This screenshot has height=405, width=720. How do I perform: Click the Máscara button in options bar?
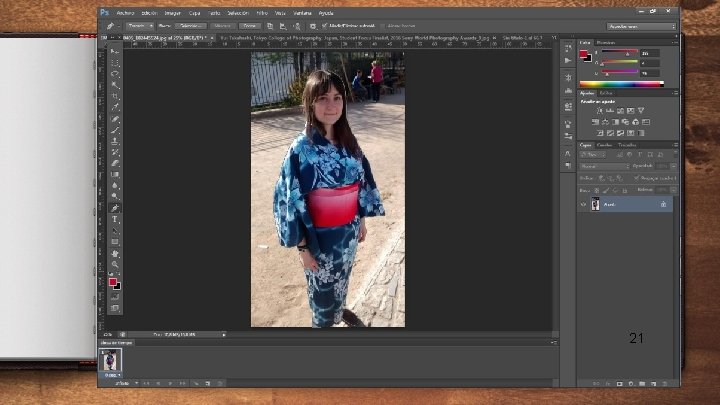pos(223,26)
